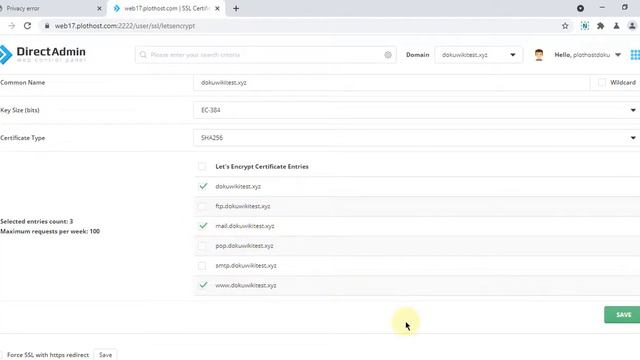Click the Common Name input field
The width and height of the screenshot is (640, 360).
click(x=391, y=82)
